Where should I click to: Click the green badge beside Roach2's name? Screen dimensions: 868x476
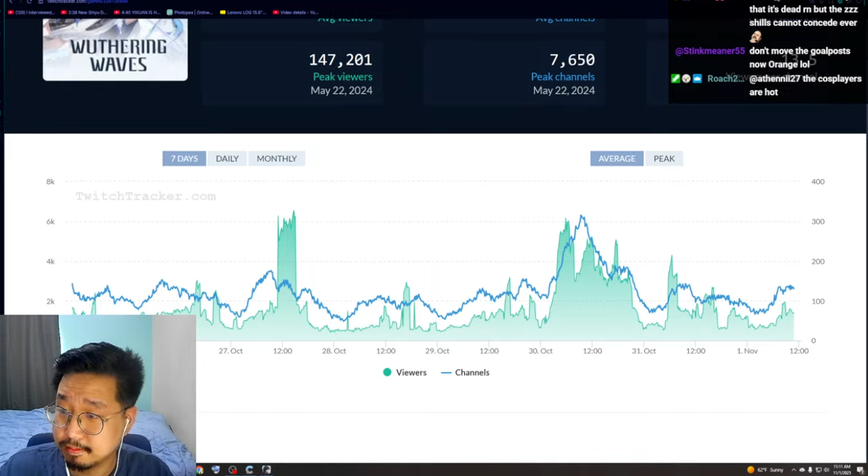point(676,79)
